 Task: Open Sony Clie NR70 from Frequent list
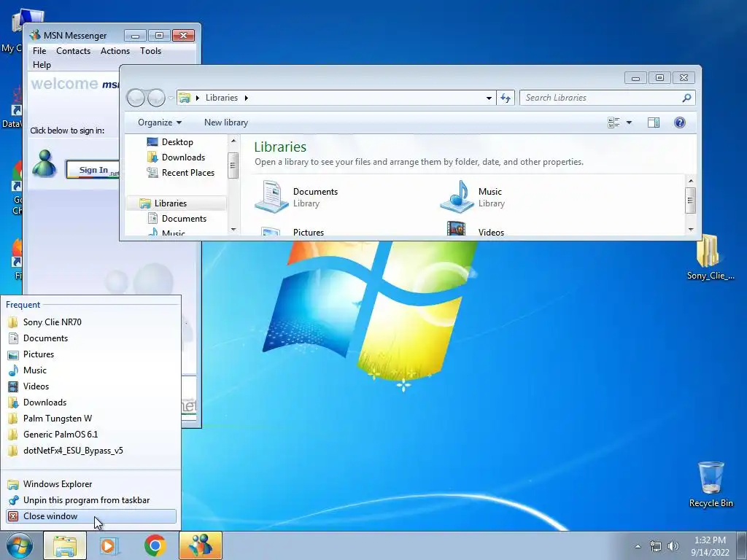[91, 322]
